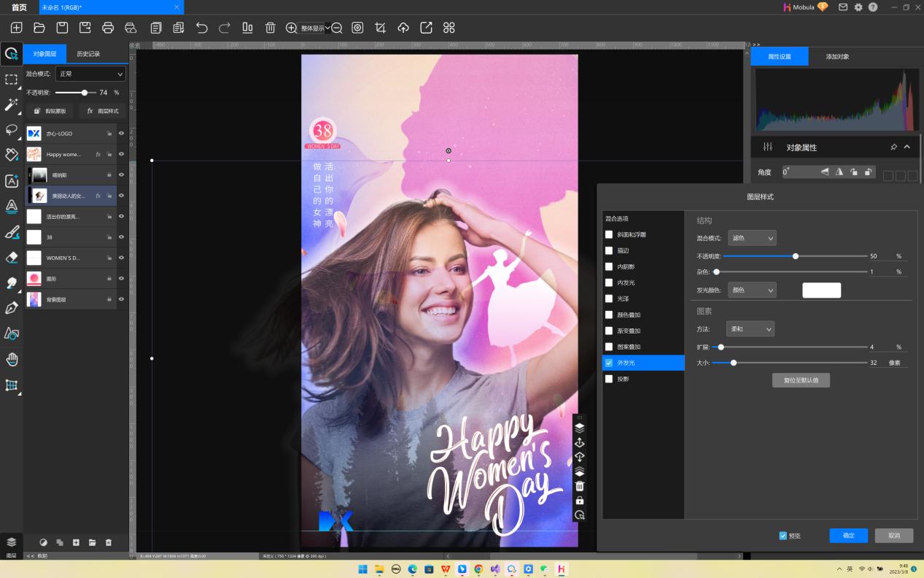The height and width of the screenshot is (578, 924).
Task: Open layer blend mode dropdown showing 正常
Action: (x=90, y=74)
